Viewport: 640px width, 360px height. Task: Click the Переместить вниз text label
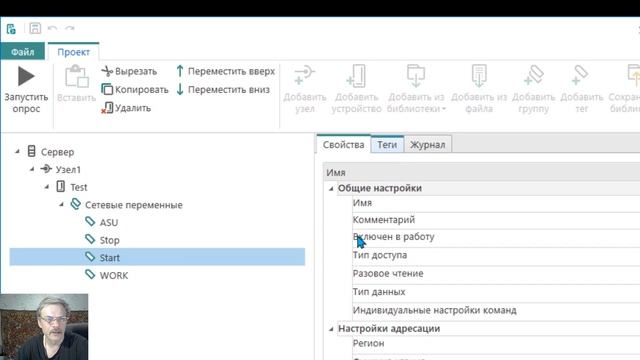pos(229,89)
